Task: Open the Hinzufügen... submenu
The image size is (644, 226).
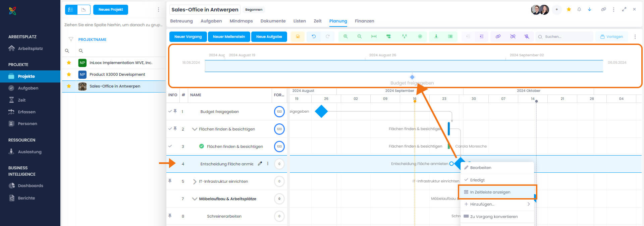Action: (497, 204)
